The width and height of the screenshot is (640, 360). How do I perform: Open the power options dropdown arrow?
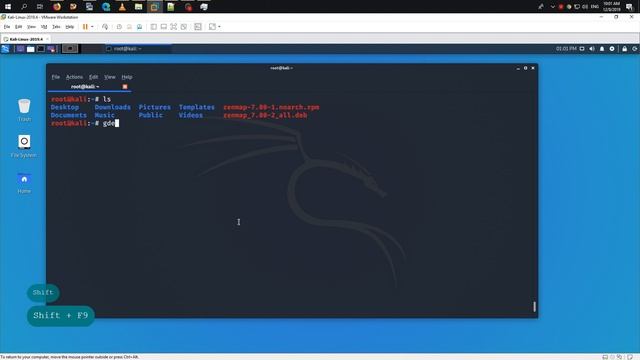(x=92, y=27)
